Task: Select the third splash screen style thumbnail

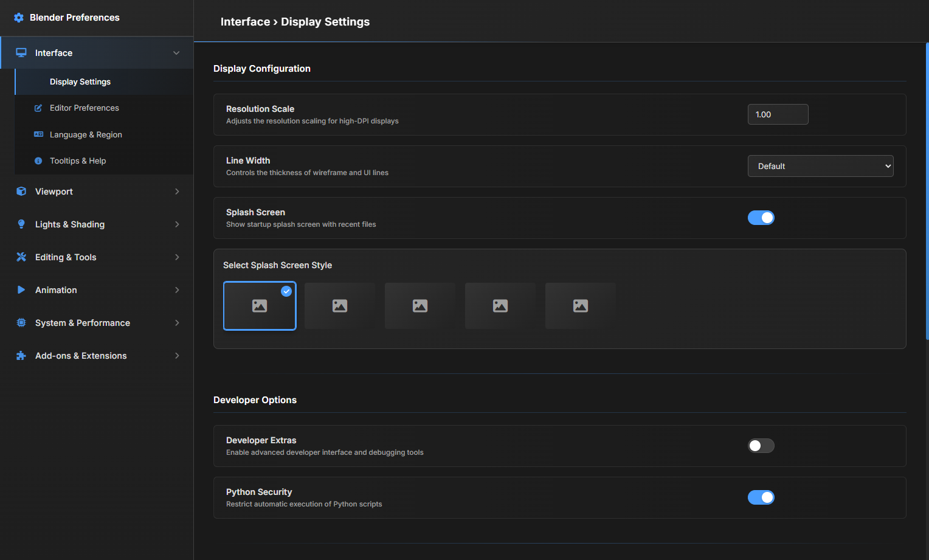Action: tap(420, 306)
